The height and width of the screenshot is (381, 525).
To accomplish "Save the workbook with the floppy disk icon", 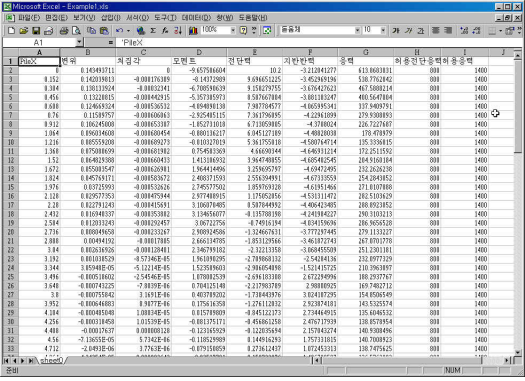I will click(36, 31).
